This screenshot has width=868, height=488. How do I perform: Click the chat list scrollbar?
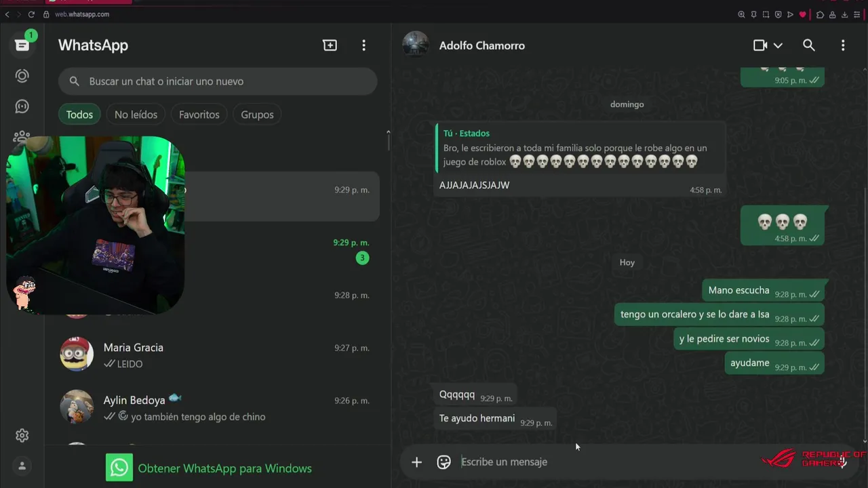388,140
